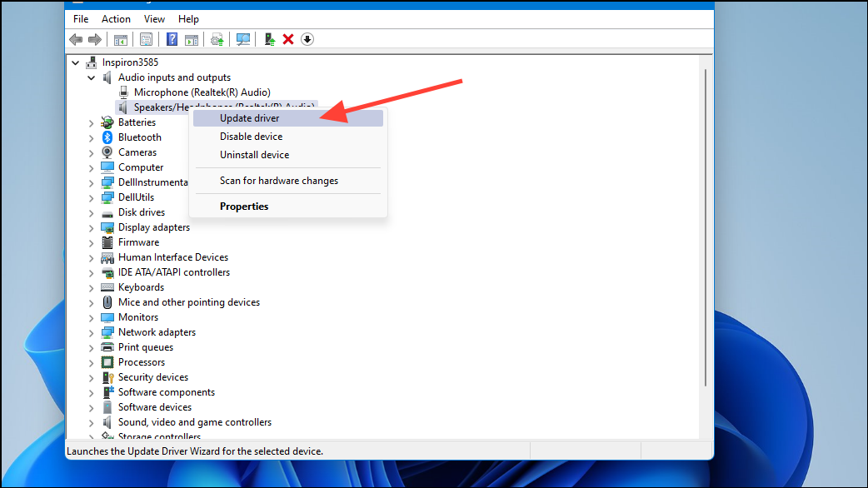Click the red X Uninstall device icon

(288, 39)
